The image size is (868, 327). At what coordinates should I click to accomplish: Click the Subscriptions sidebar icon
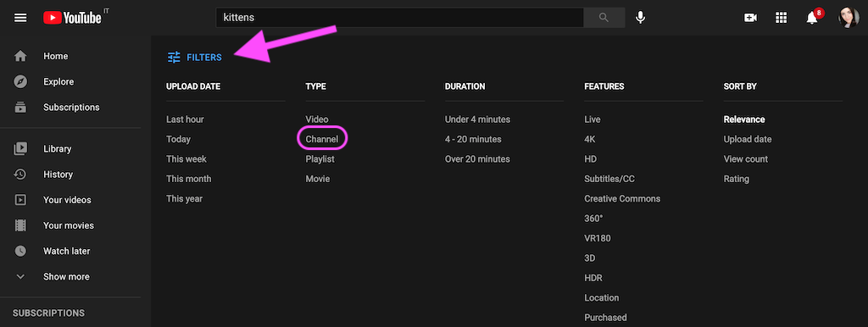point(20,108)
